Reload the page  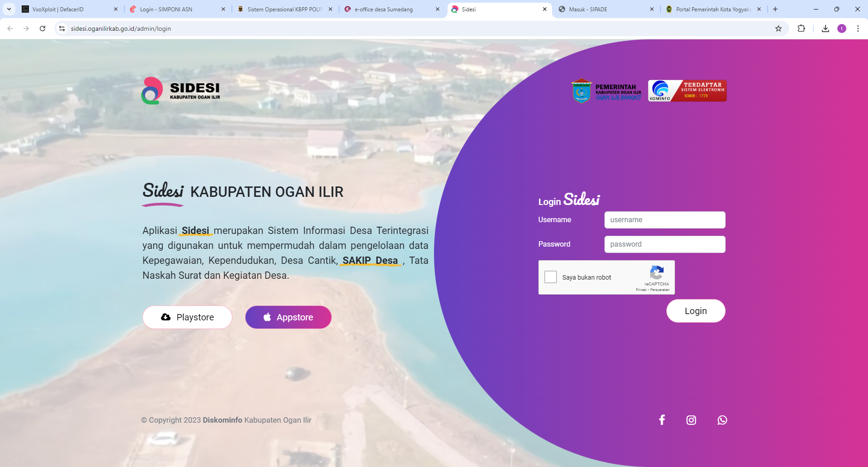pos(42,29)
